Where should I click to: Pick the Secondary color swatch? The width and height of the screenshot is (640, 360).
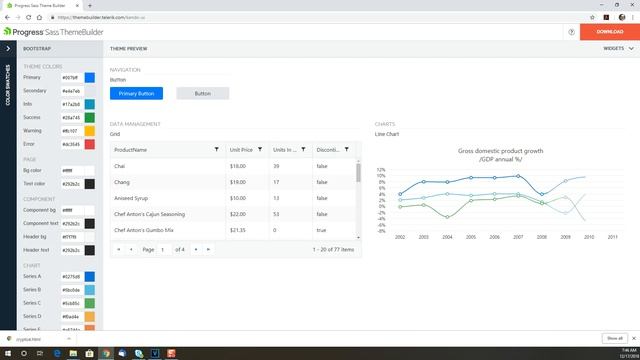[x=90, y=91]
